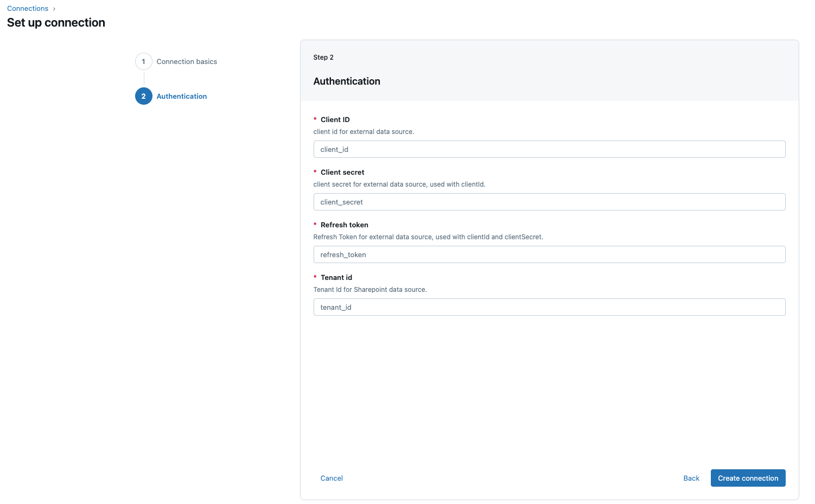
Task: Click into the client_secret input field
Action: click(x=549, y=202)
